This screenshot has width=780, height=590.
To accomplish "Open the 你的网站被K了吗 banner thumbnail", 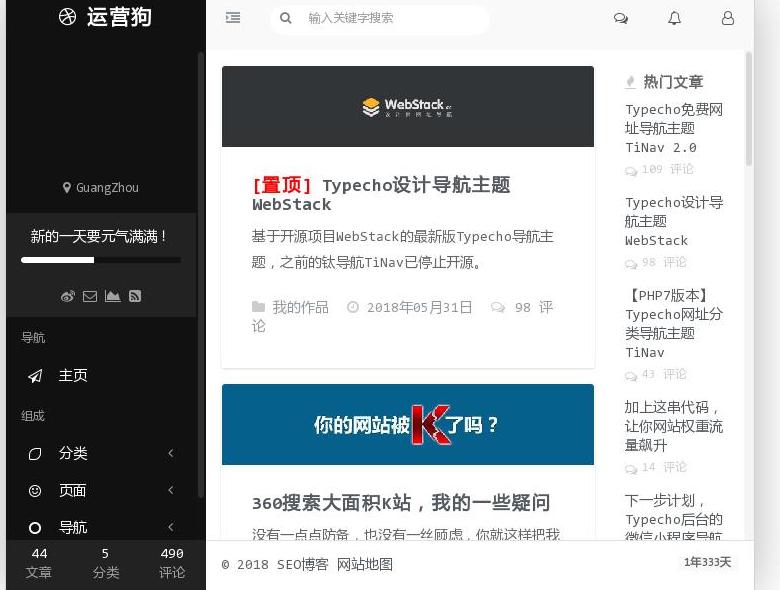I will coord(408,424).
